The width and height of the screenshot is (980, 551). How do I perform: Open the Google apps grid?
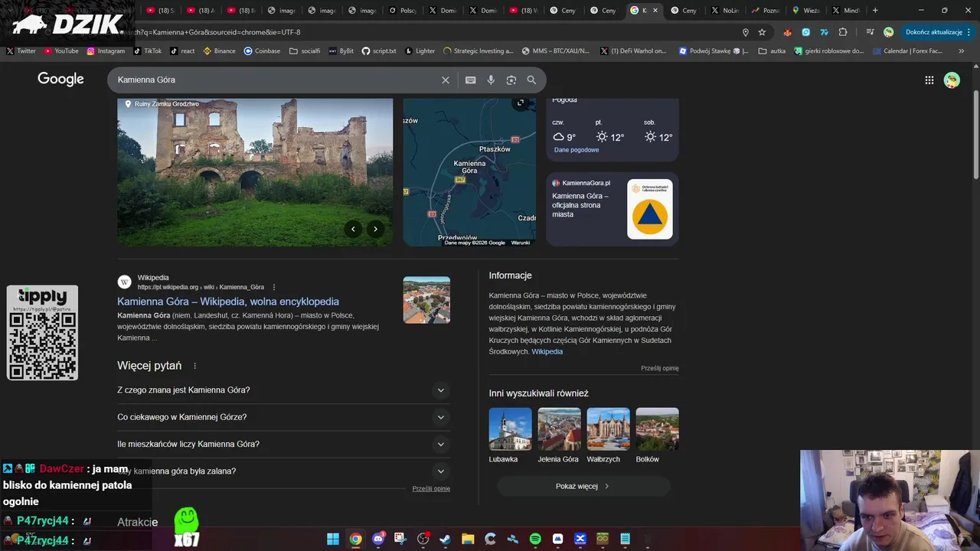[x=929, y=80]
